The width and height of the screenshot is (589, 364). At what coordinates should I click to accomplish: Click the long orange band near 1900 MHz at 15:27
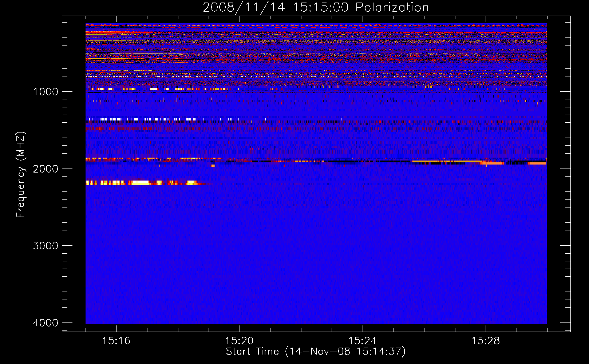tap(448, 161)
